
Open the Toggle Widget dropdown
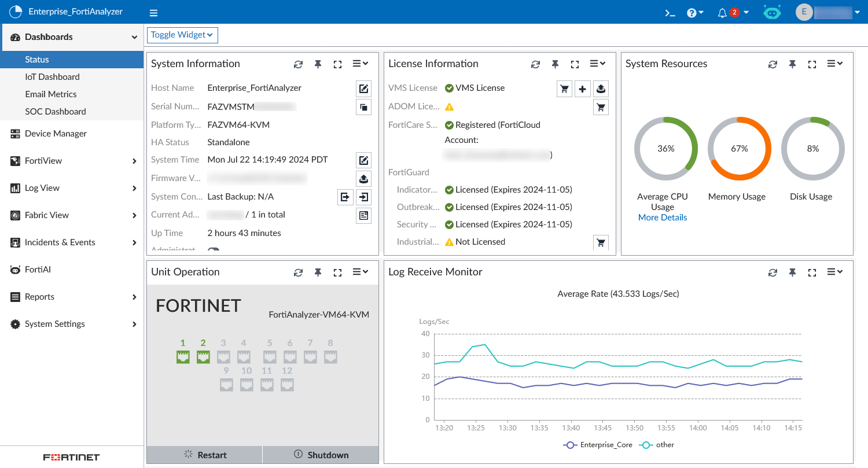[182, 35]
